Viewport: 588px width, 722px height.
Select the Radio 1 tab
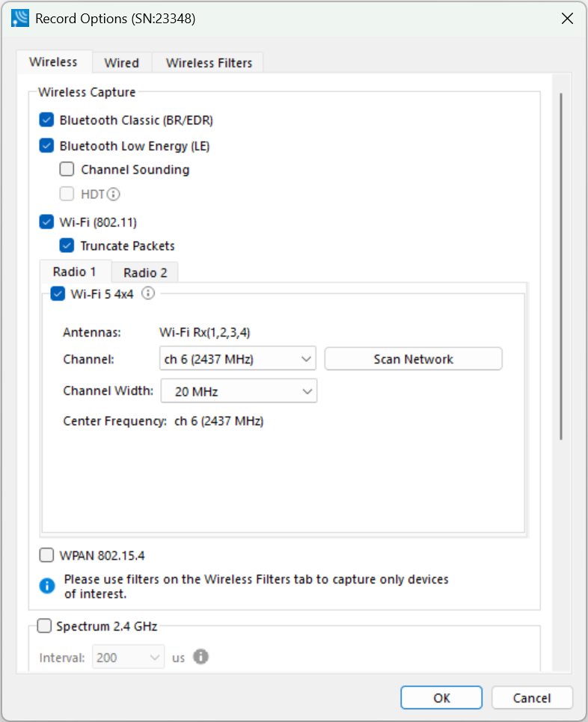coord(75,272)
